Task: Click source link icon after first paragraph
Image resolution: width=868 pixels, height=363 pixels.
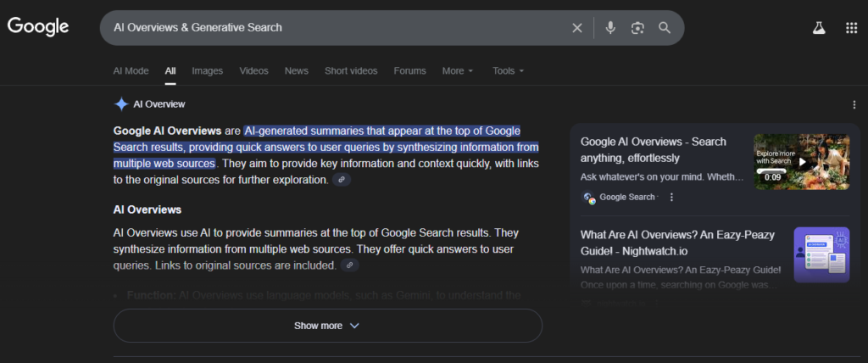Action: 341,180
